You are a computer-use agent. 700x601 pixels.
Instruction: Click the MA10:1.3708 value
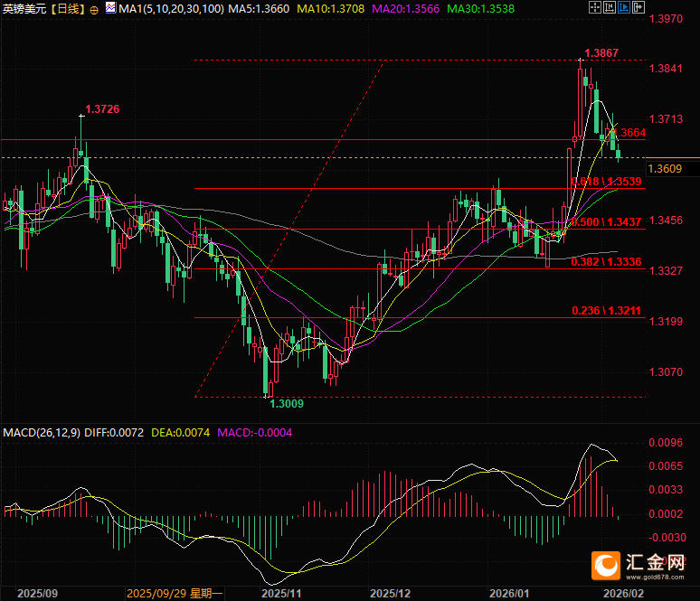pyautogui.click(x=330, y=9)
